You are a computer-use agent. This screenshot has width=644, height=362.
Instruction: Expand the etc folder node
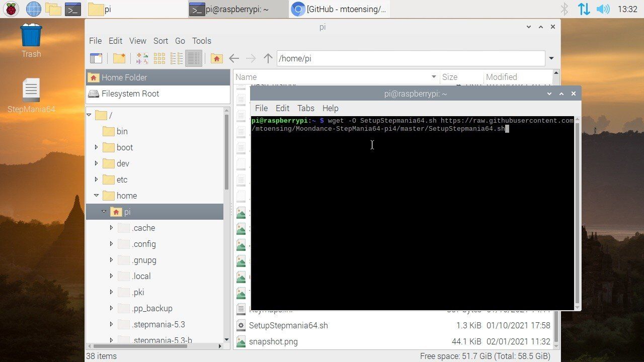pos(96,179)
